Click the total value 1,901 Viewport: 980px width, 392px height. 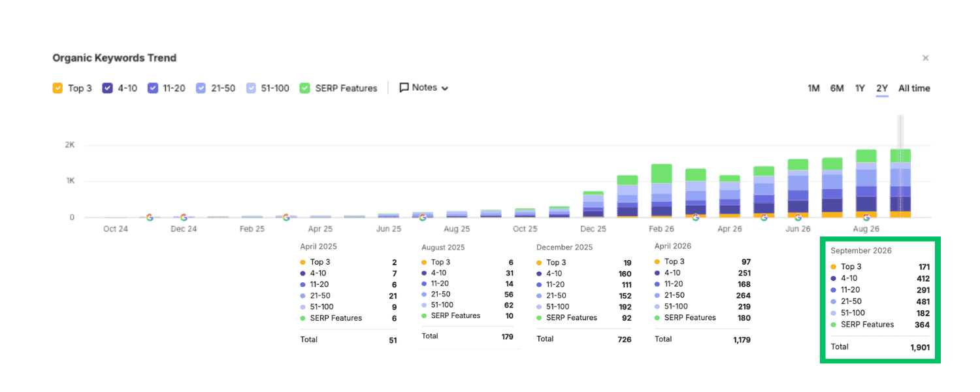(x=920, y=348)
